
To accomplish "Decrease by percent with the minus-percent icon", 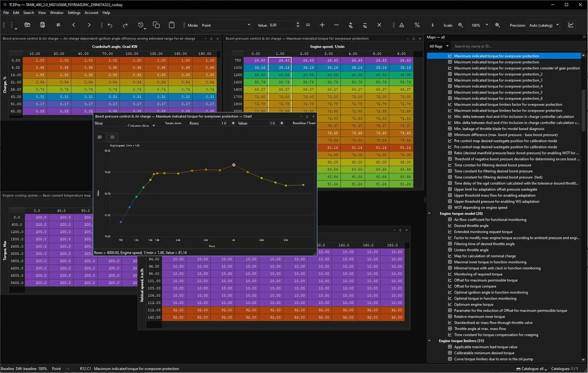I will click(x=365, y=25).
